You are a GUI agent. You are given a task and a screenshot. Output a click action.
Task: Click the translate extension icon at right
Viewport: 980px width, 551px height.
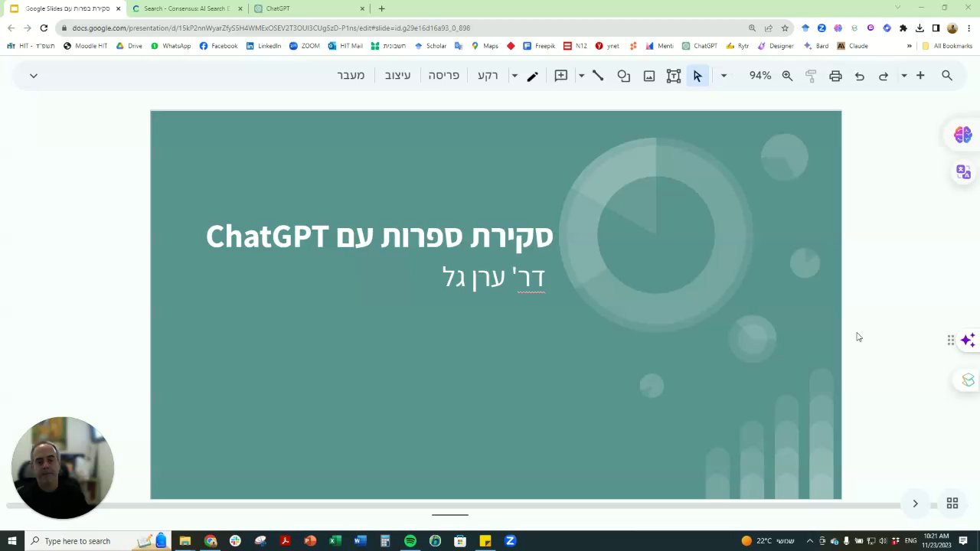(x=963, y=172)
